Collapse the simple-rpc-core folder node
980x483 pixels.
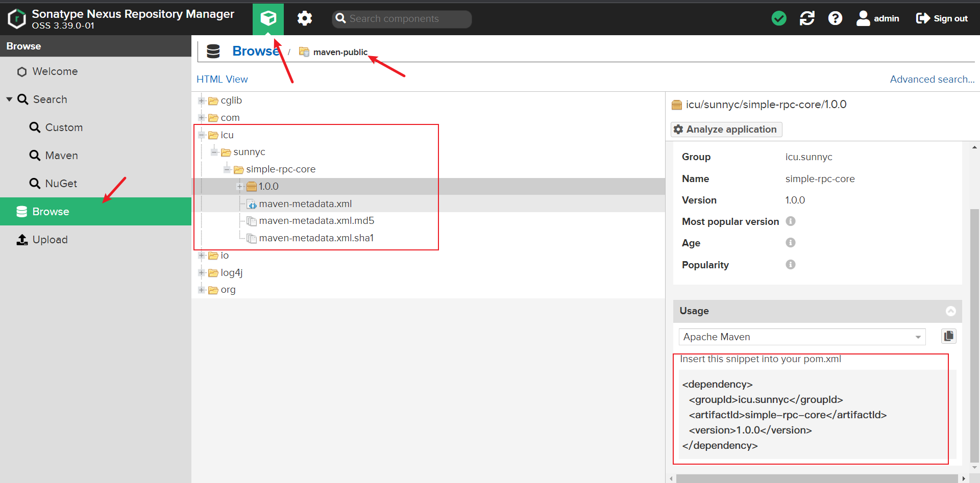coord(227,169)
